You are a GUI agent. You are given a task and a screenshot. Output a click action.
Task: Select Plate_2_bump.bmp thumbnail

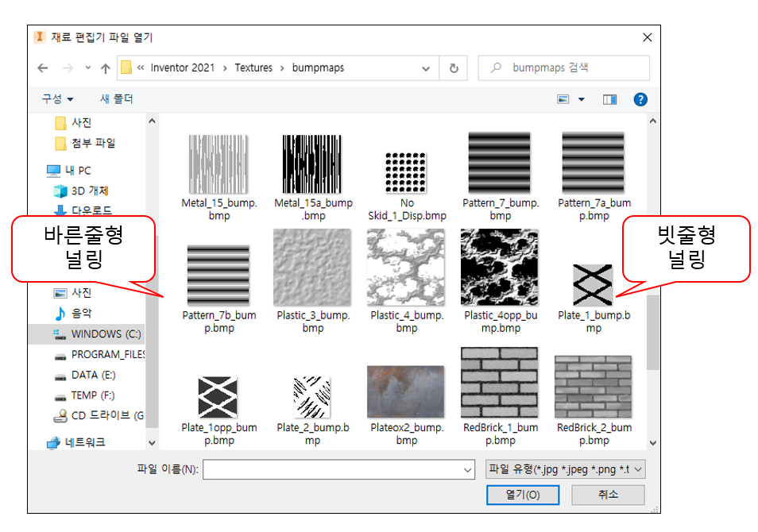click(x=312, y=397)
